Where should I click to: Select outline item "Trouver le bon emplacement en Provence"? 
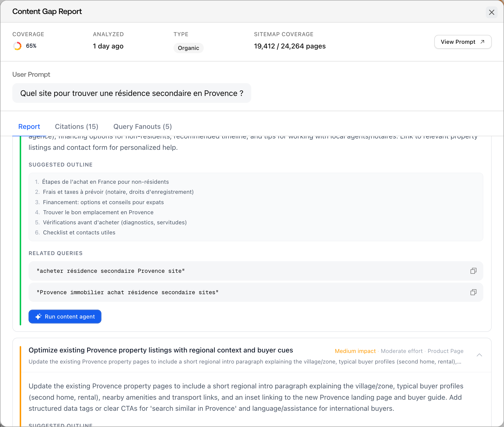click(x=98, y=212)
